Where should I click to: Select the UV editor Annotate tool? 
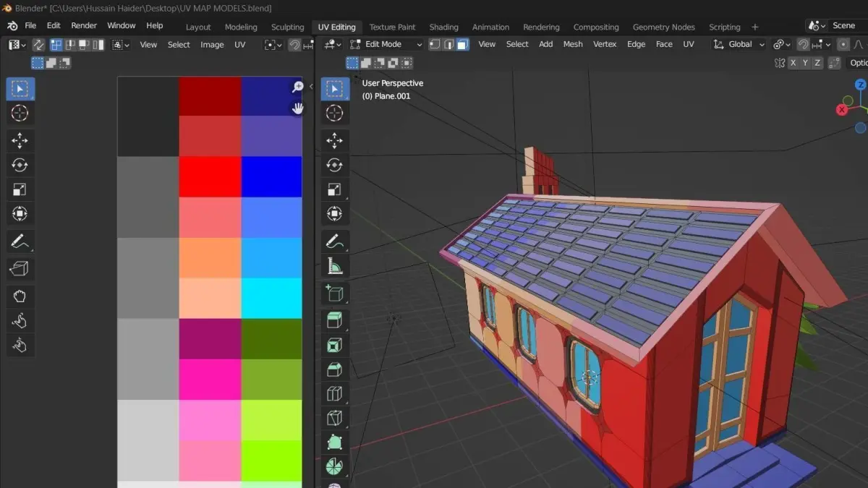[20, 241]
